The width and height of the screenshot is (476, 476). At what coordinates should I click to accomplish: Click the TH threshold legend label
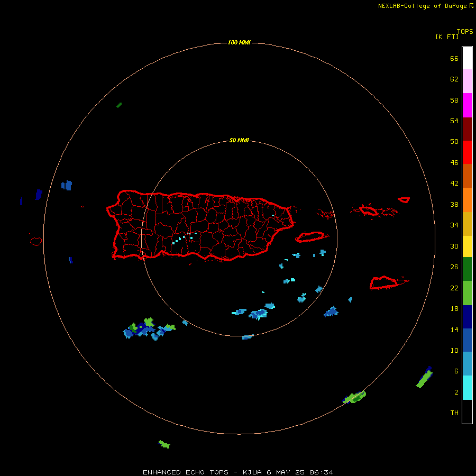click(x=454, y=413)
